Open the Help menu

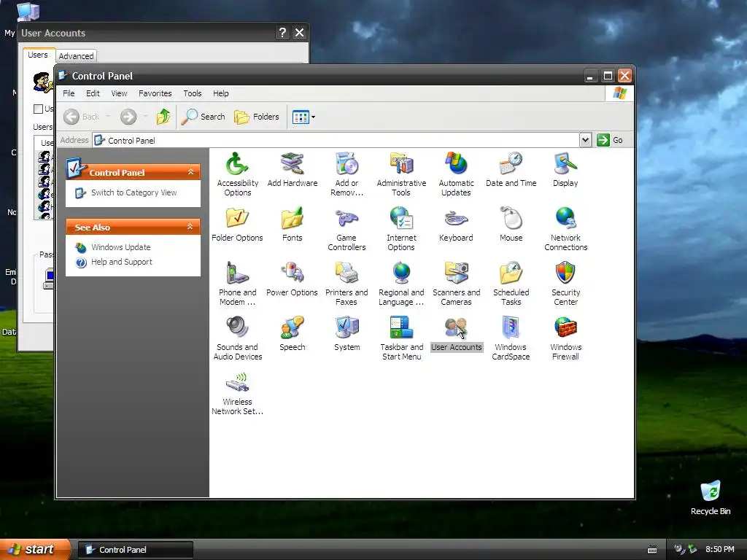[x=220, y=93]
